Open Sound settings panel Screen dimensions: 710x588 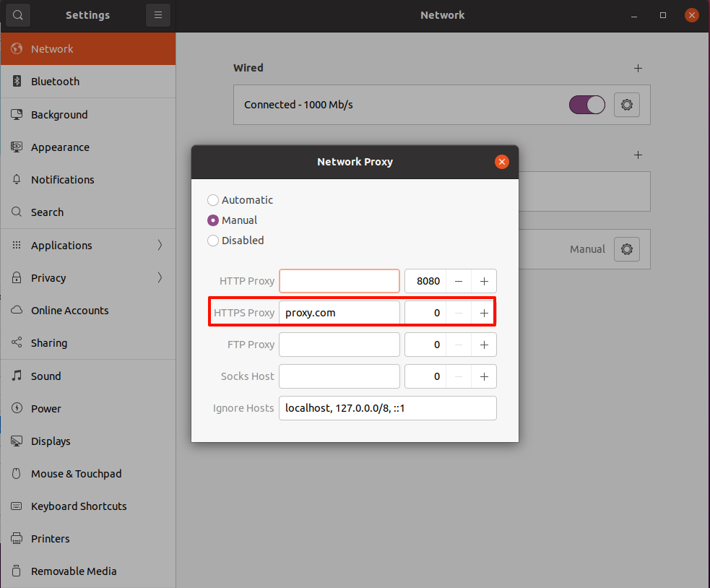tap(88, 376)
